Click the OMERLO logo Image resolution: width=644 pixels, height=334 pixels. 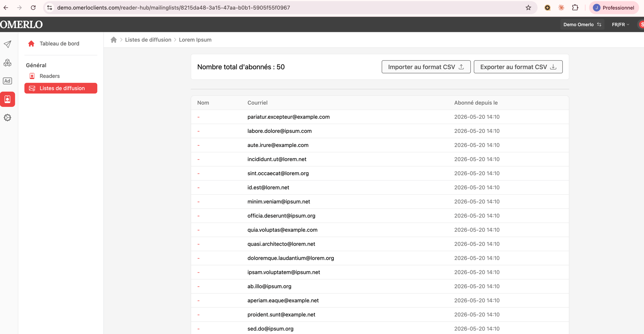coord(21,25)
